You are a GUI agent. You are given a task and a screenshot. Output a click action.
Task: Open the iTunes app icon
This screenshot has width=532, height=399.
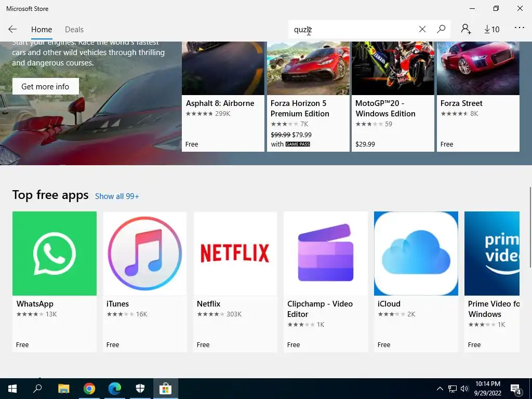pyautogui.click(x=145, y=254)
